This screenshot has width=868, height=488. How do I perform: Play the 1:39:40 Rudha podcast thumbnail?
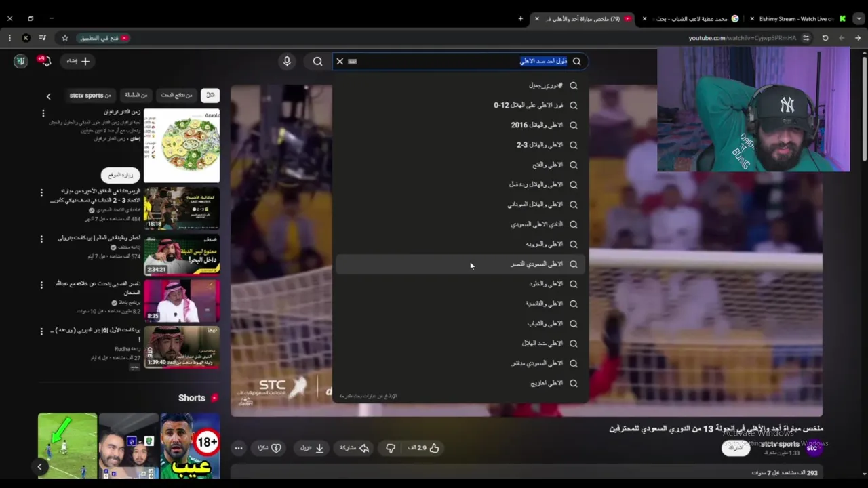coord(182,346)
